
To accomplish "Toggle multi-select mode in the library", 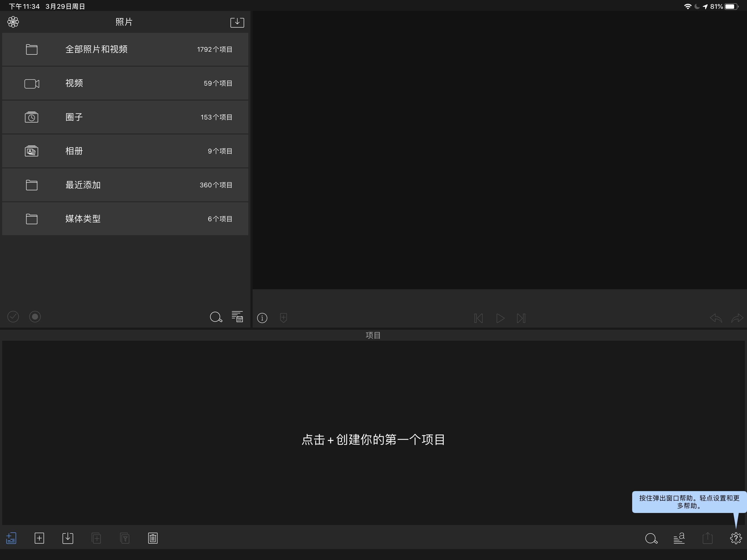I will click(x=13, y=317).
